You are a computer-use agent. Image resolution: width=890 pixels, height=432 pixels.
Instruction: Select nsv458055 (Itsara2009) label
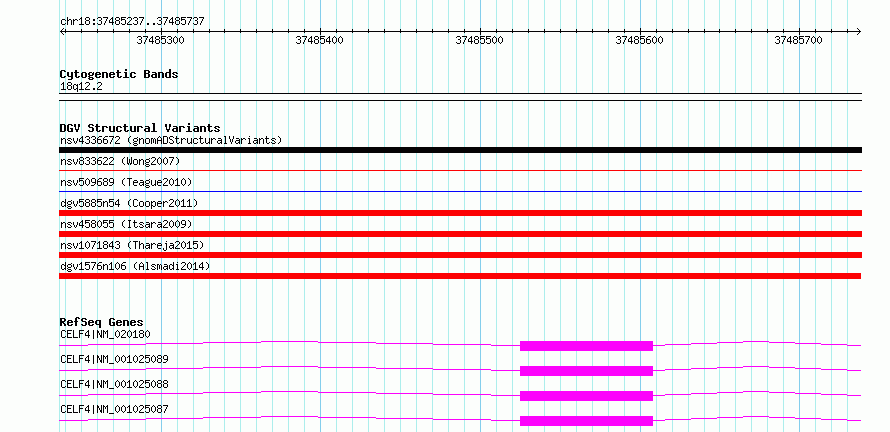click(126, 224)
